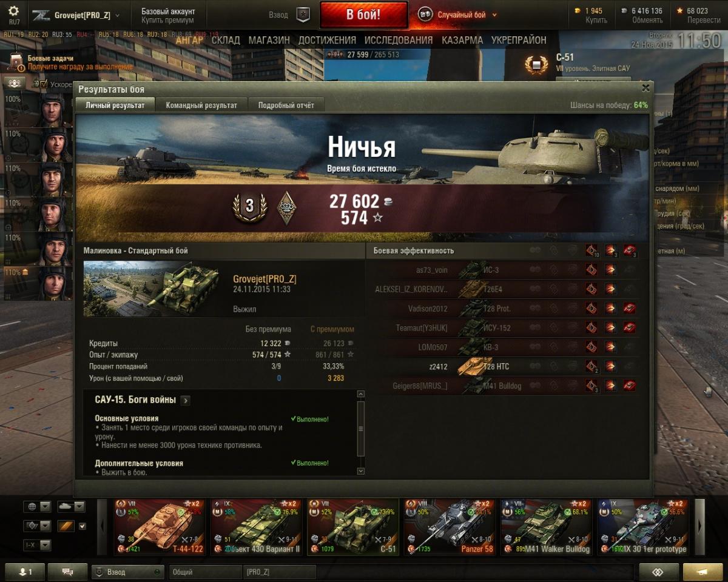
Task: Click the mission description scrollbar down arrow
Action: (x=361, y=470)
